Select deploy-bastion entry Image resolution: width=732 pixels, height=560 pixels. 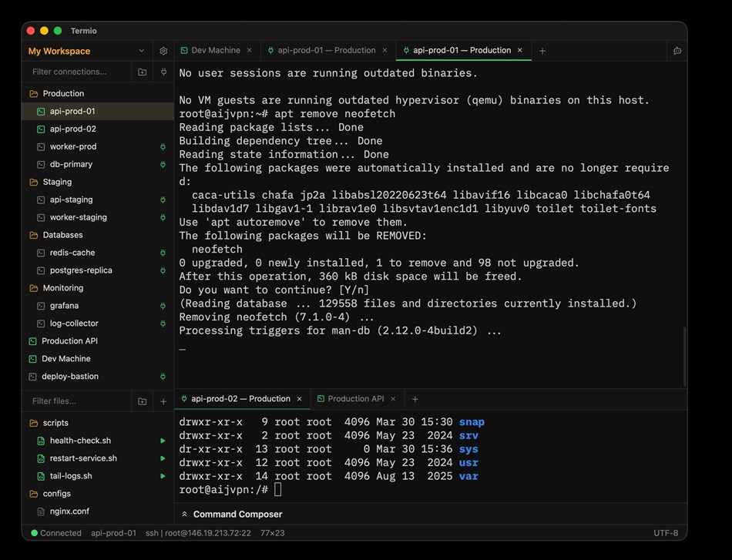pyautogui.click(x=98, y=376)
